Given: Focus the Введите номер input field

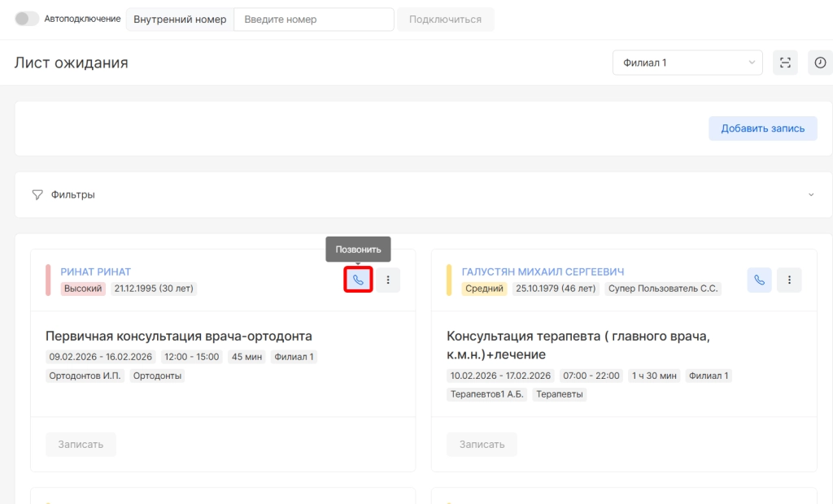Looking at the screenshot, I should pyautogui.click(x=313, y=20).
